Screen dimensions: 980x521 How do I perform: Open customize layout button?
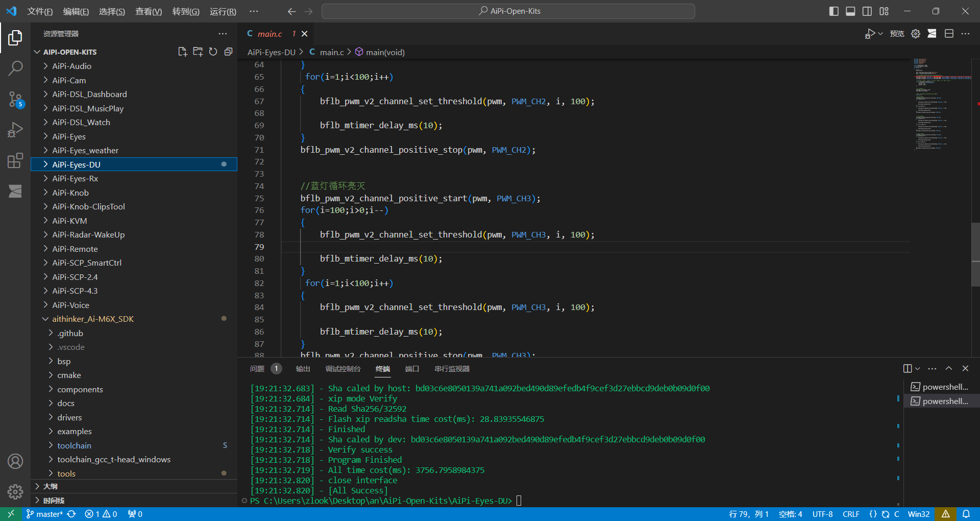884,11
